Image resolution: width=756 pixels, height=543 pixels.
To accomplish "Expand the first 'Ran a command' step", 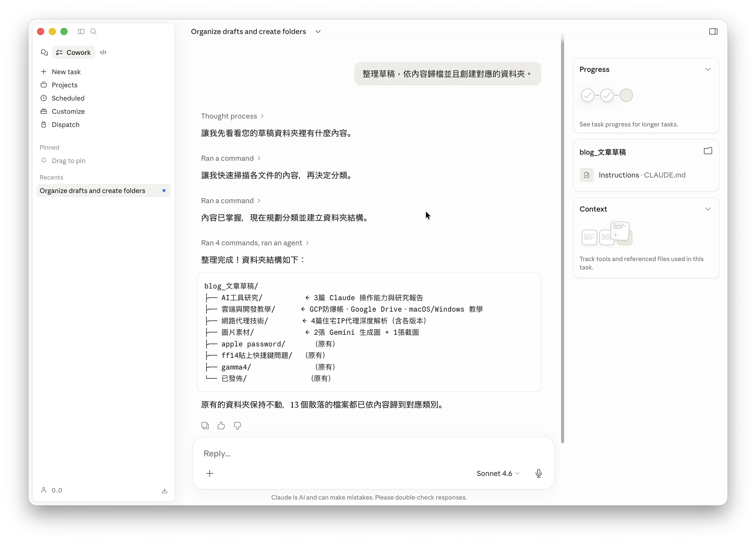I will point(231,158).
